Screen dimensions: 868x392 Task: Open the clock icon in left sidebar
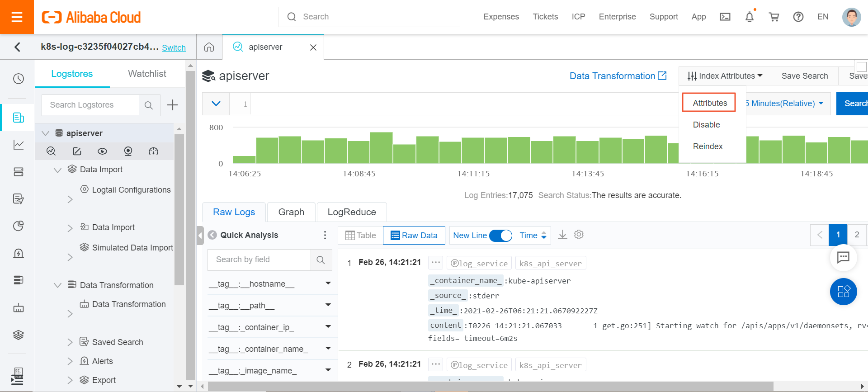point(19,79)
